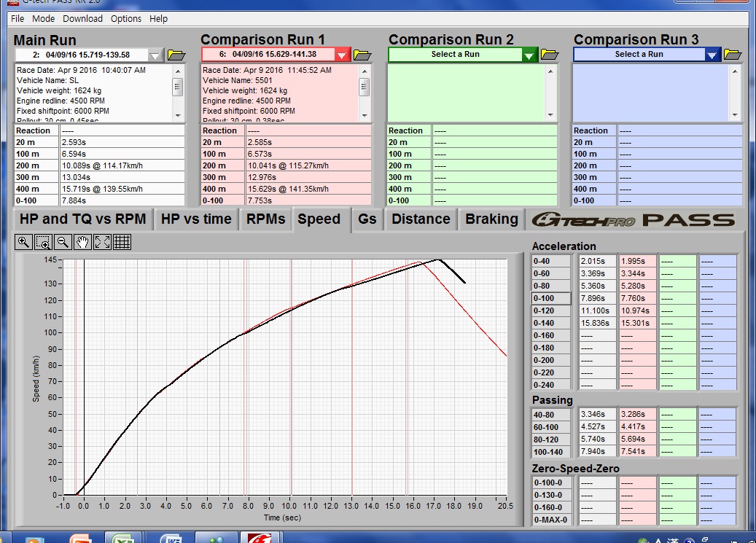Image resolution: width=756 pixels, height=543 pixels.
Task: Click Comparison Run 1 info scroll-down arrow
Action: (365, 115)
